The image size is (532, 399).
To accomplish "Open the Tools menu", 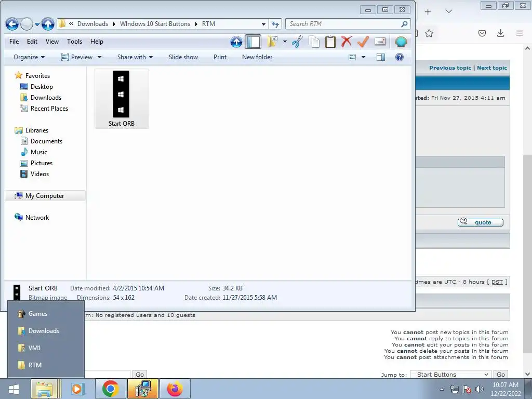I will click(74, 42).
